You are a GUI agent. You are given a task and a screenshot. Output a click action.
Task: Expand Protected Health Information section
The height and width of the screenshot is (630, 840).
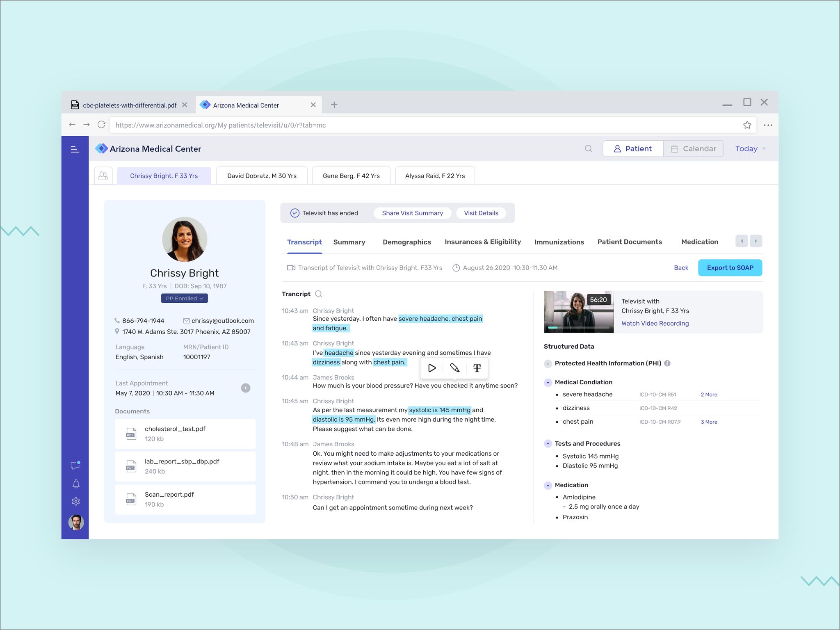548,363
